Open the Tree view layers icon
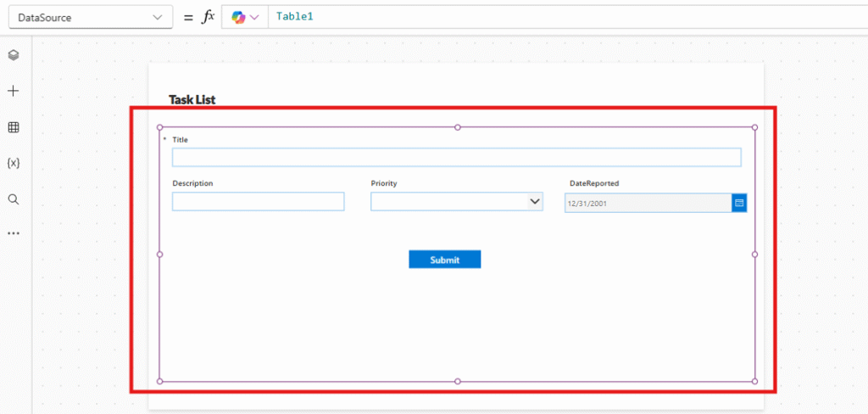868x414 pixels. [14, 55]
